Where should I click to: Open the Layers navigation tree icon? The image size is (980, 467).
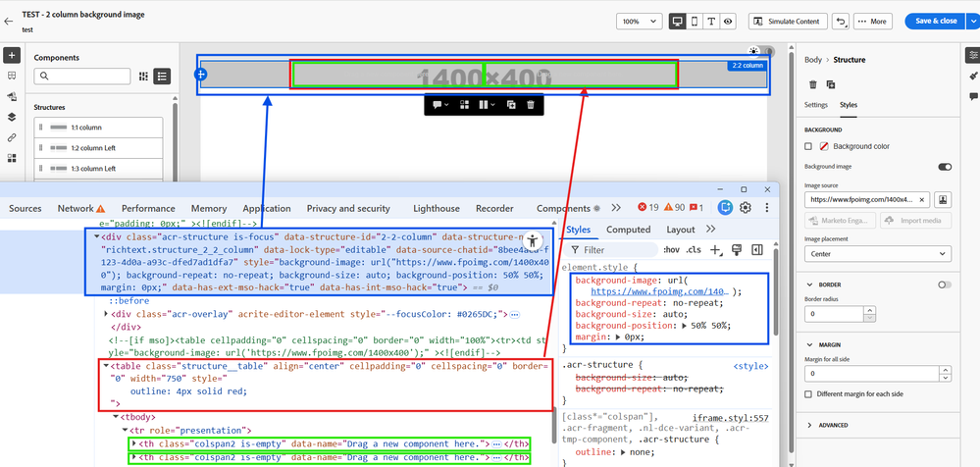point(12,117)
